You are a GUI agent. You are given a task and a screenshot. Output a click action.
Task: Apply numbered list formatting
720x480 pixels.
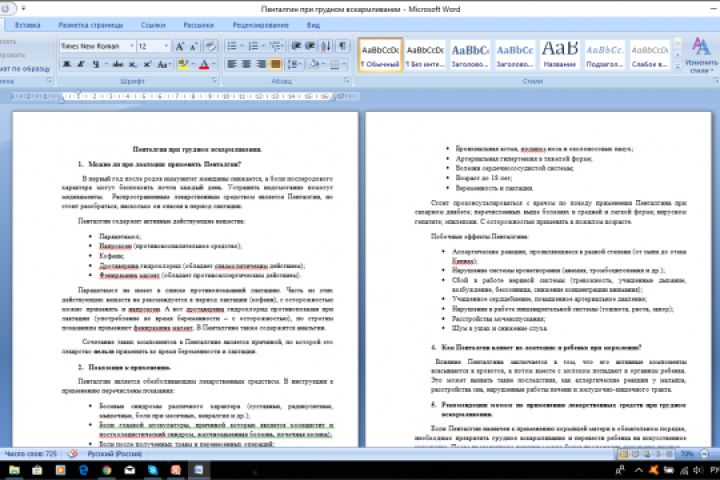tap(253, 46)
